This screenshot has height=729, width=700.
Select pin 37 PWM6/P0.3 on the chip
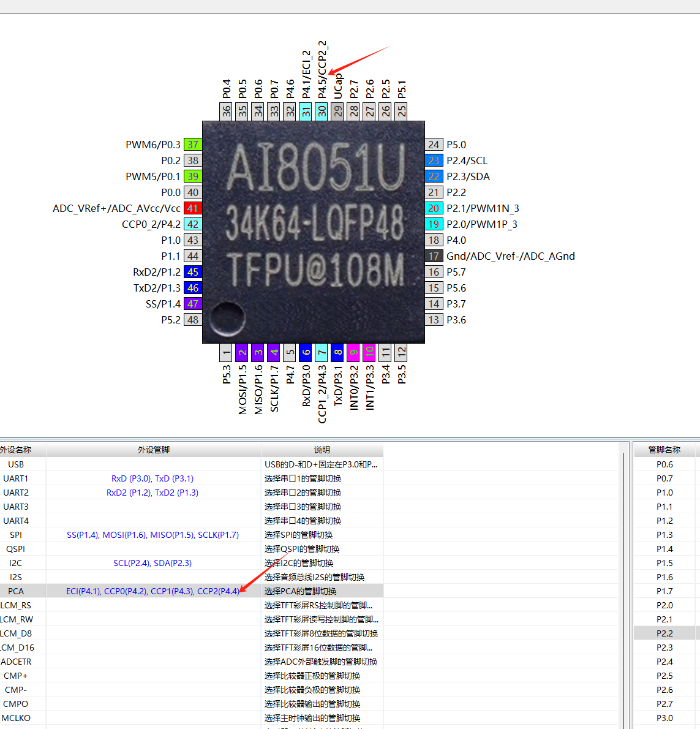[x=193, y=145]
